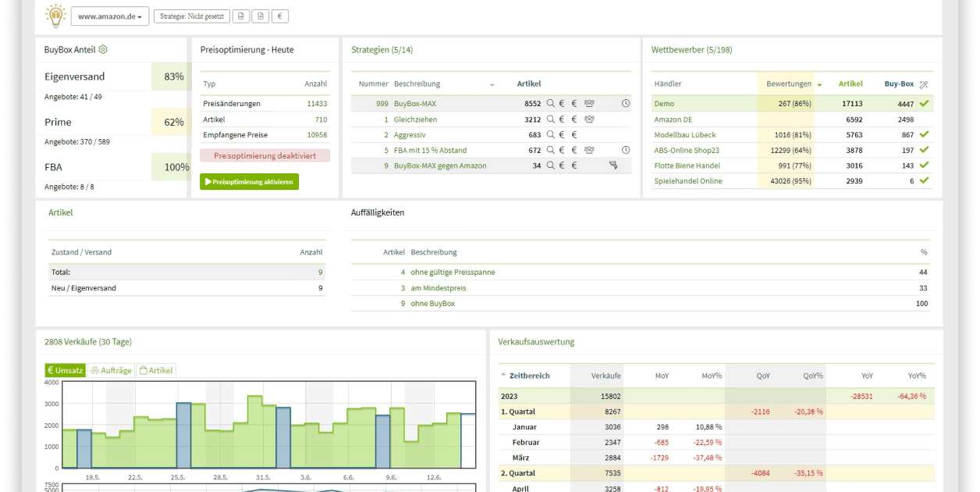Open Modellbau Lübeck competitor link
This screenshot has height=492, width=980.
point(685,134)
